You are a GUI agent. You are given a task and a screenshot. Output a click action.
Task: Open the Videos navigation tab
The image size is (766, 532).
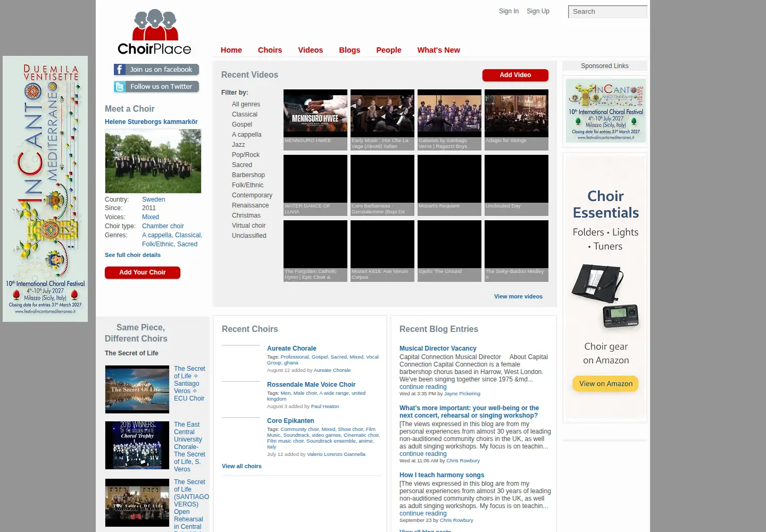point(311,50)
